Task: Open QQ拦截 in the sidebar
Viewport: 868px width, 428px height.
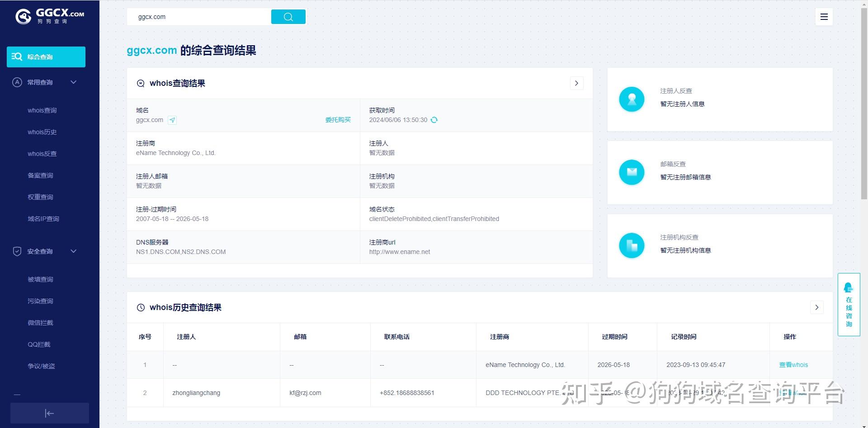Action: tap(39, 344)
